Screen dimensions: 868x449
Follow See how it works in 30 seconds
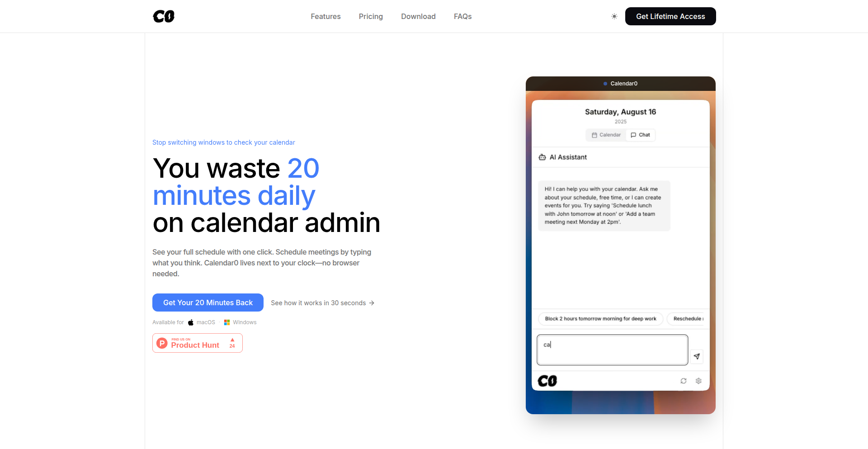pyautogui.click(x=322, y=303)
